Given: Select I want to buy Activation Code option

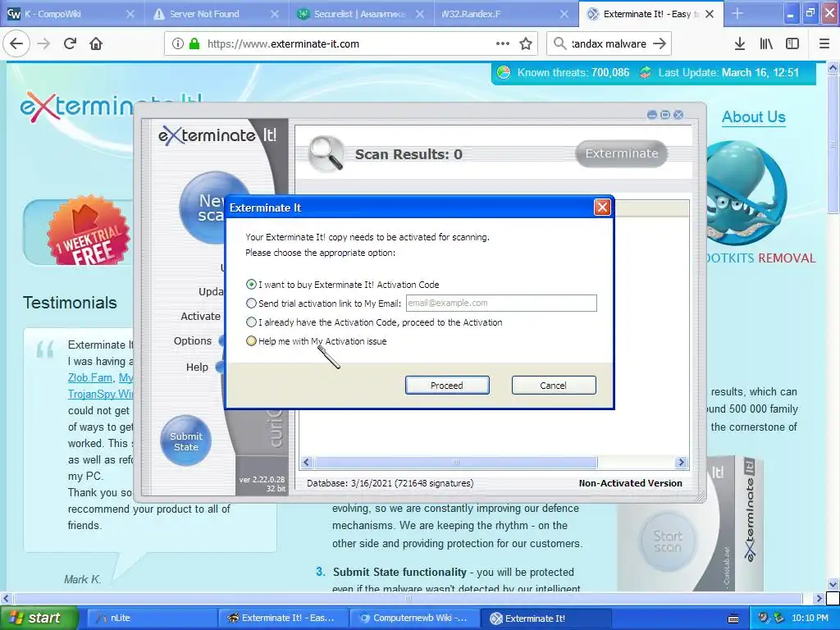Looking at the screenshot, I should tap(251, 285).
